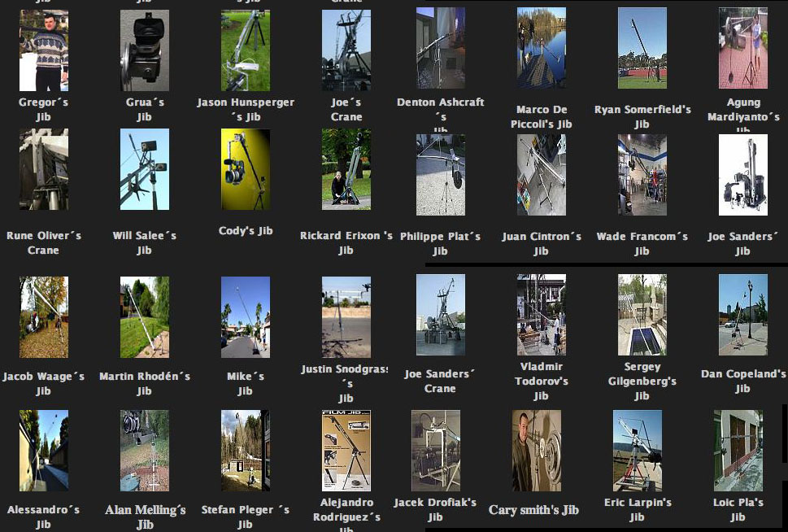View Alan Melling's Jib photo thumbnail

(x=145, y=451)
